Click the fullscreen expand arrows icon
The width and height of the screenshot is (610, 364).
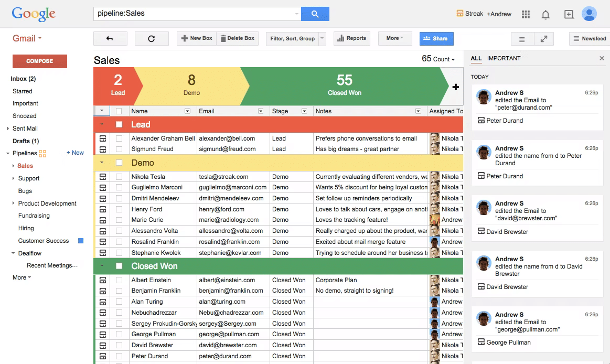click(544, 38)
